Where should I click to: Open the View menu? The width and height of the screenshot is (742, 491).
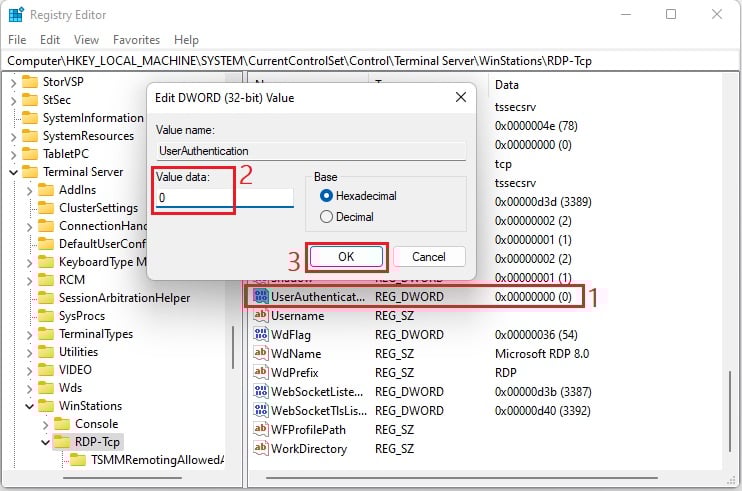tap(86, 40)
